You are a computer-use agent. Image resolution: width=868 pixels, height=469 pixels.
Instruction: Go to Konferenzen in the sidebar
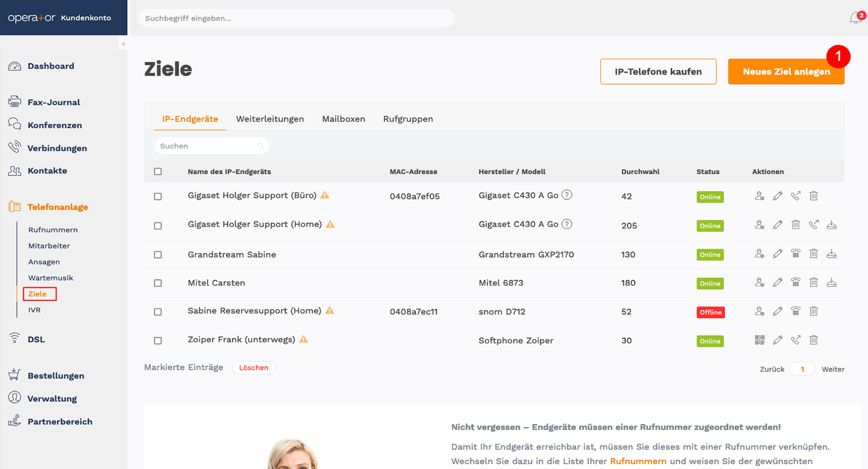click(x=54, y=125)
